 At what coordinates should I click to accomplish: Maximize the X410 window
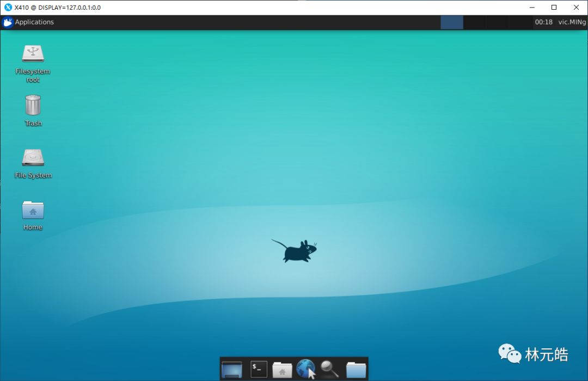click(554, 8)
